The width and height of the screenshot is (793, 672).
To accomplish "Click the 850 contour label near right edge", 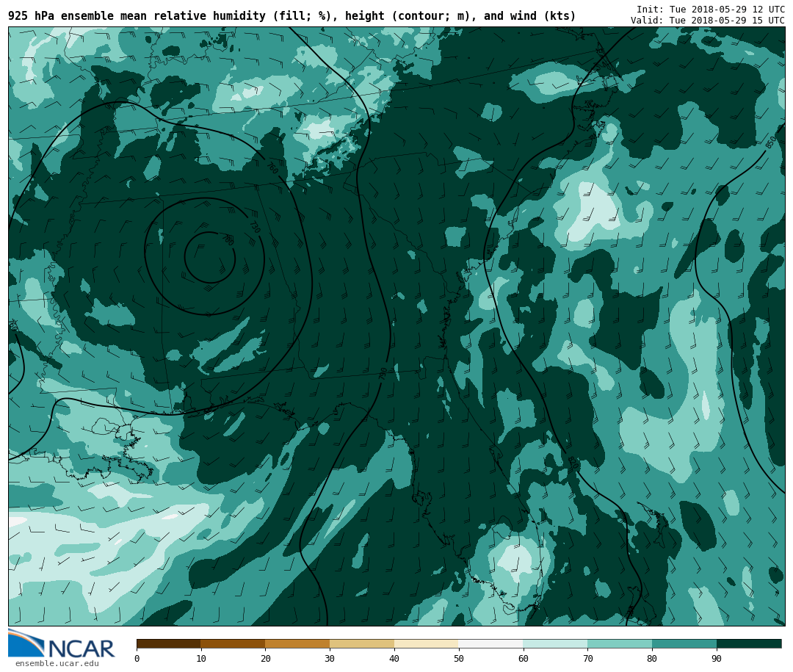I will 770,142.
